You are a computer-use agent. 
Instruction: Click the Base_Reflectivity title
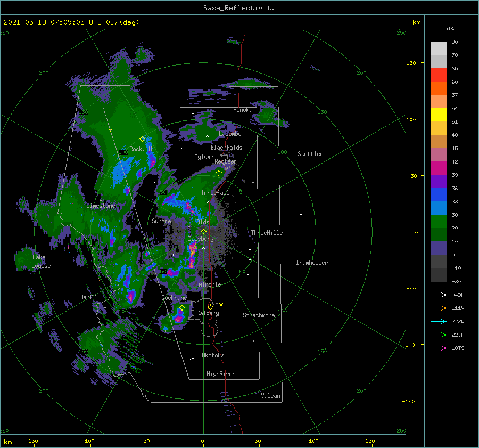[240, 8]
